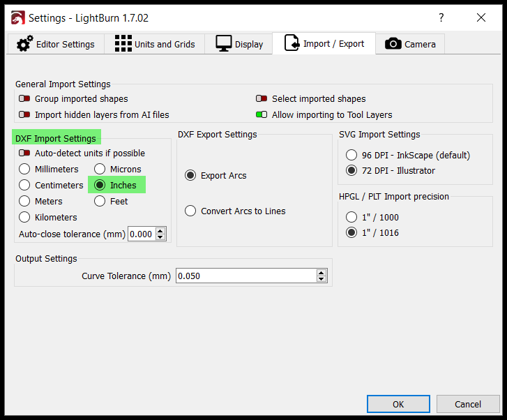Choose 1" / 1016 HPGL precision
Viewport: 507px width, 420px height.
[351, 232]
